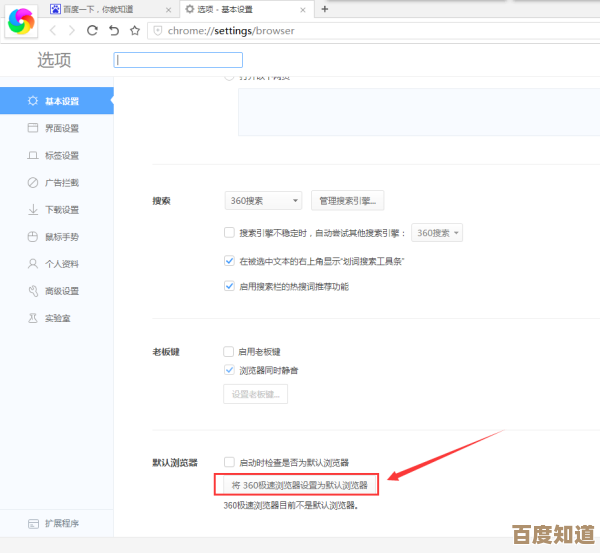Go back with the back arrow
The image size is (600, 553).
coord(53,31)
